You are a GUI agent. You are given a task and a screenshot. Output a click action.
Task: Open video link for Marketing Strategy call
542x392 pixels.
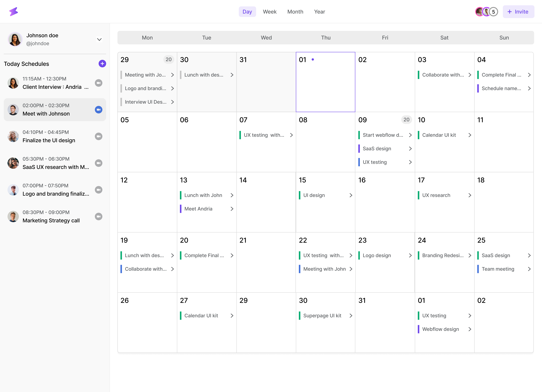(x=99, y=216)
